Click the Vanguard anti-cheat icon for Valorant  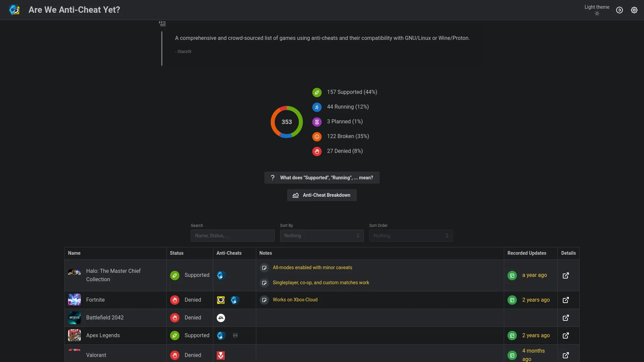click(221, 355)
